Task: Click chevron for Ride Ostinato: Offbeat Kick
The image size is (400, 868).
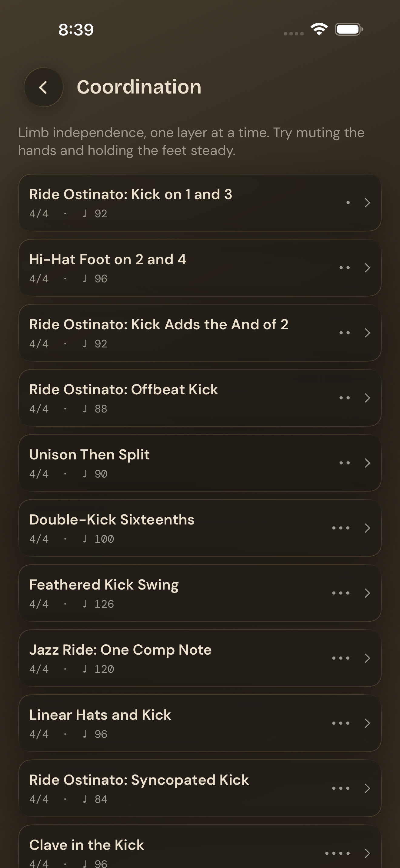Action: tap(367, 398)
